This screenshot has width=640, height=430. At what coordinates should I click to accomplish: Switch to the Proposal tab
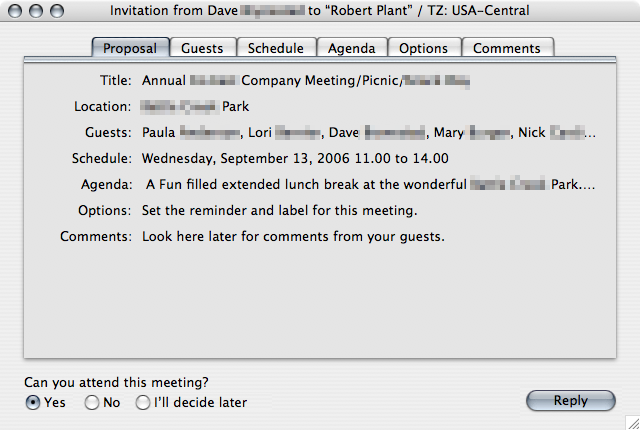pos(130,48)
